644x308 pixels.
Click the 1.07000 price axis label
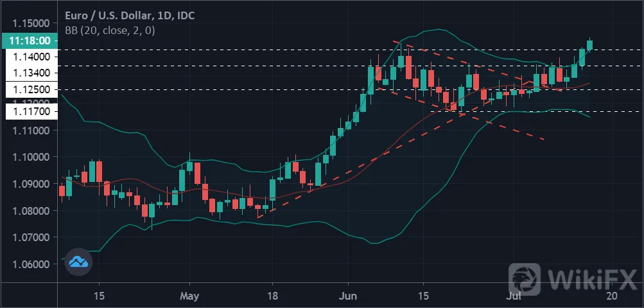pyautogui.click(x=30, y=237)
